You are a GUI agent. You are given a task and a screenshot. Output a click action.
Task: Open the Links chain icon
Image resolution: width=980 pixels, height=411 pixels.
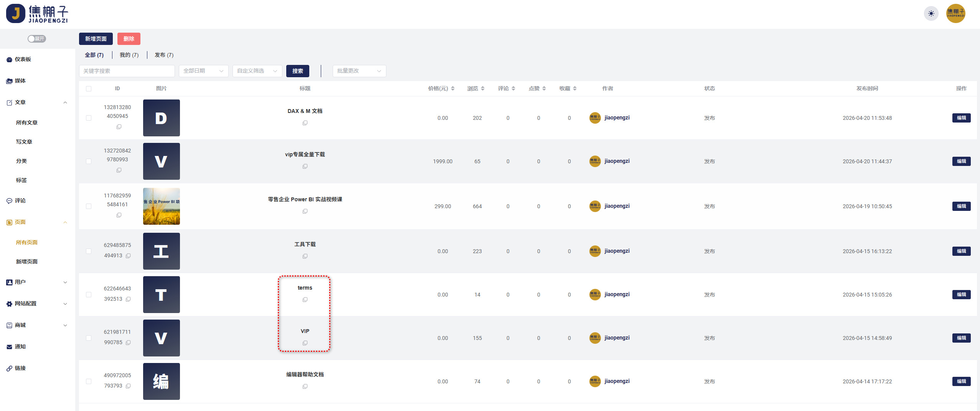coord(9,368)
